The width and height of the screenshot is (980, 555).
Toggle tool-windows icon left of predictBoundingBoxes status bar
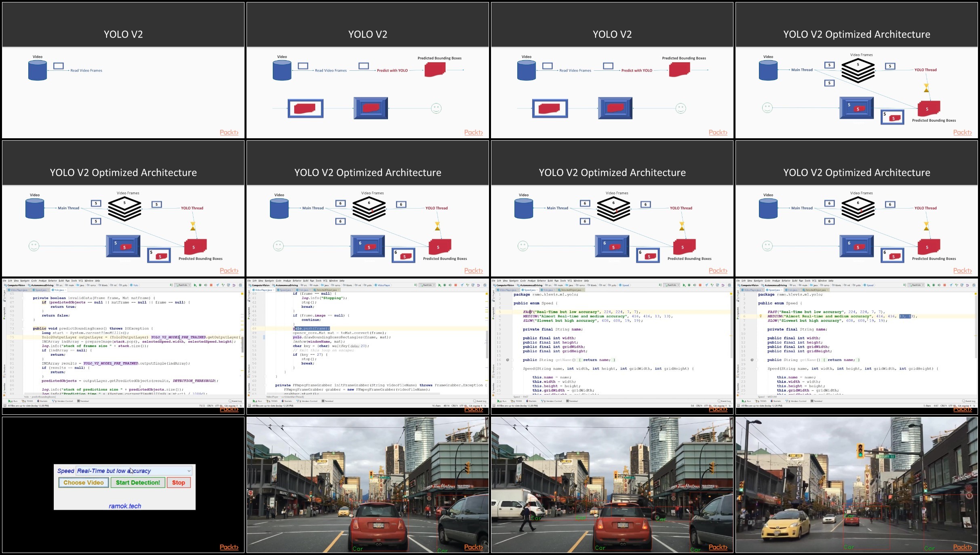5,405
